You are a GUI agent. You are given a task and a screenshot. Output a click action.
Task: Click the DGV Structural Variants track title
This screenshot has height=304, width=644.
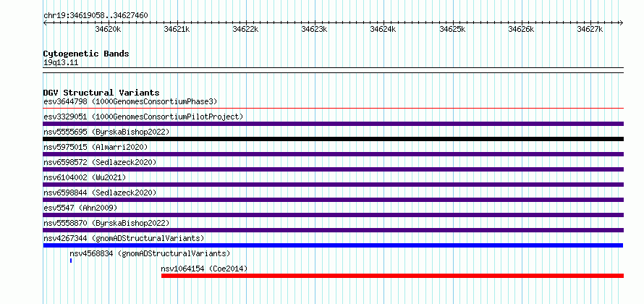(x=101, y=93)
